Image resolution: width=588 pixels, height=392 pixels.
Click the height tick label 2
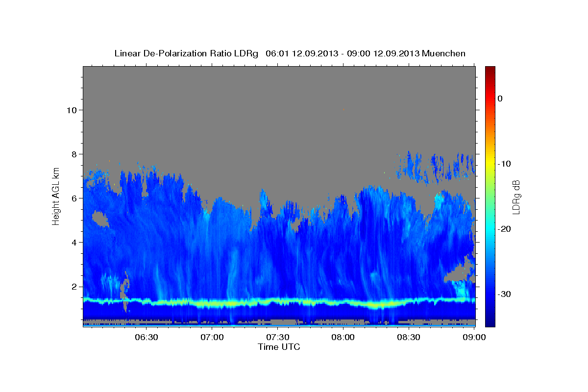73,286
